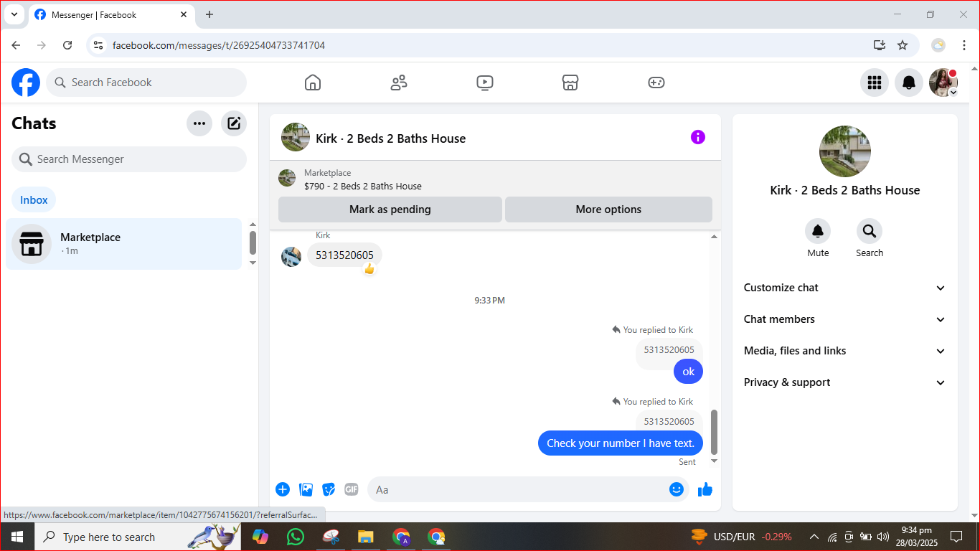Open the Messenger | Facebook browser tab
This screenshot has height=551, width=980.
111,14
